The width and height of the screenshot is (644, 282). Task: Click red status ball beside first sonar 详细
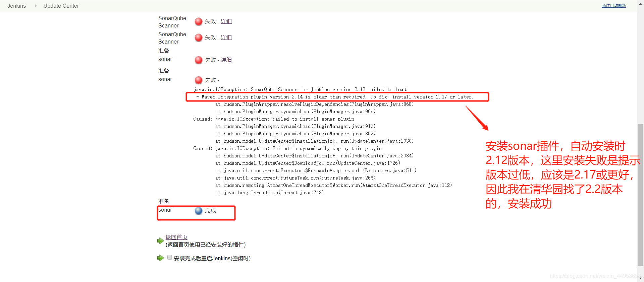click(x=199, y=60)
